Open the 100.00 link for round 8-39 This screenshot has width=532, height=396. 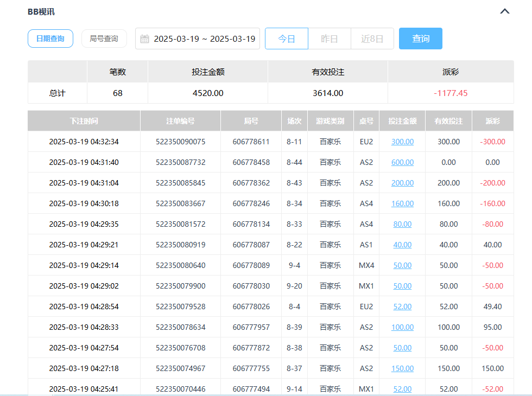pos(402,327)
